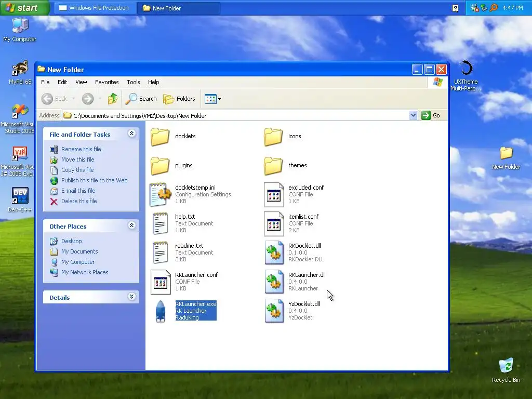Click the system tray clock

(513, 8)
